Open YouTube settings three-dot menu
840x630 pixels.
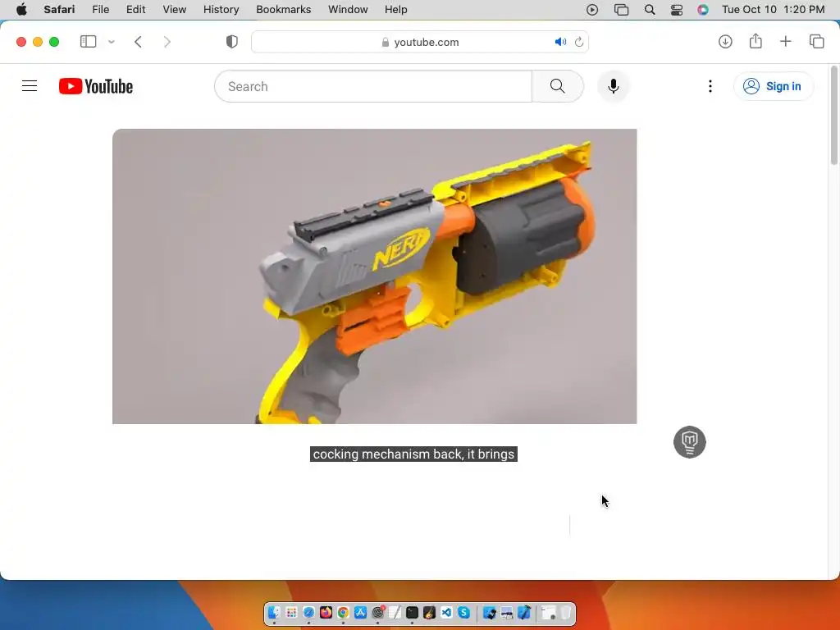point(710,86)
